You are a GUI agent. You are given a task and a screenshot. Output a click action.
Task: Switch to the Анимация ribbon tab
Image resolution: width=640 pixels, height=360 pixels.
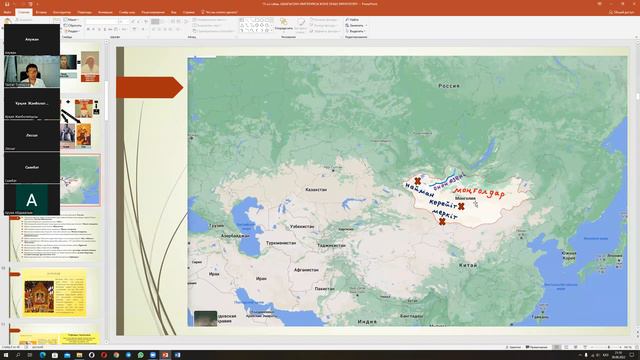point(105,12)
